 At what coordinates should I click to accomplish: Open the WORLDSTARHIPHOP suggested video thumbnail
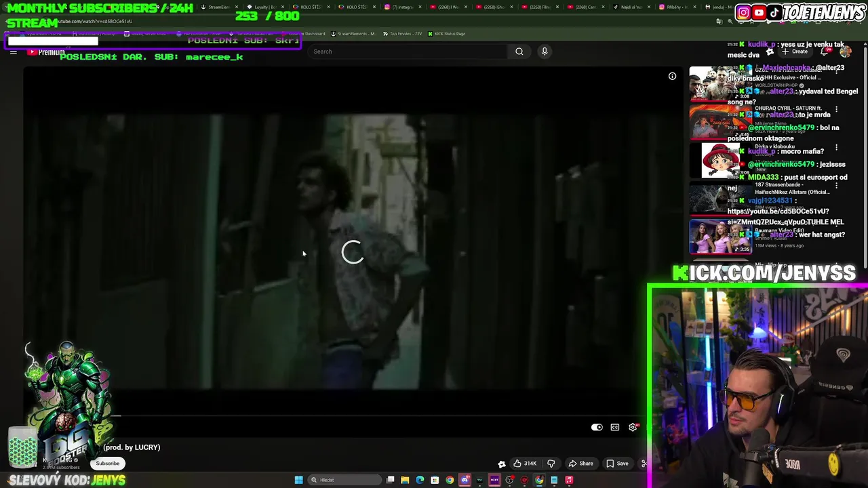[720, 83]
